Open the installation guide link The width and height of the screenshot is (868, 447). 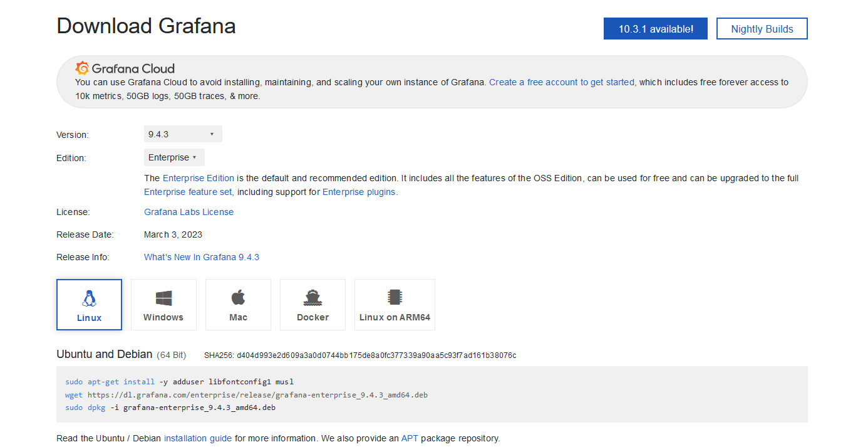click(198, 438)
